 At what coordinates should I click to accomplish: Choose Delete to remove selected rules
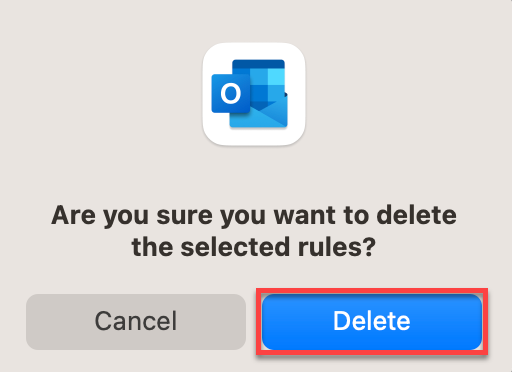(x=372, y=322)
